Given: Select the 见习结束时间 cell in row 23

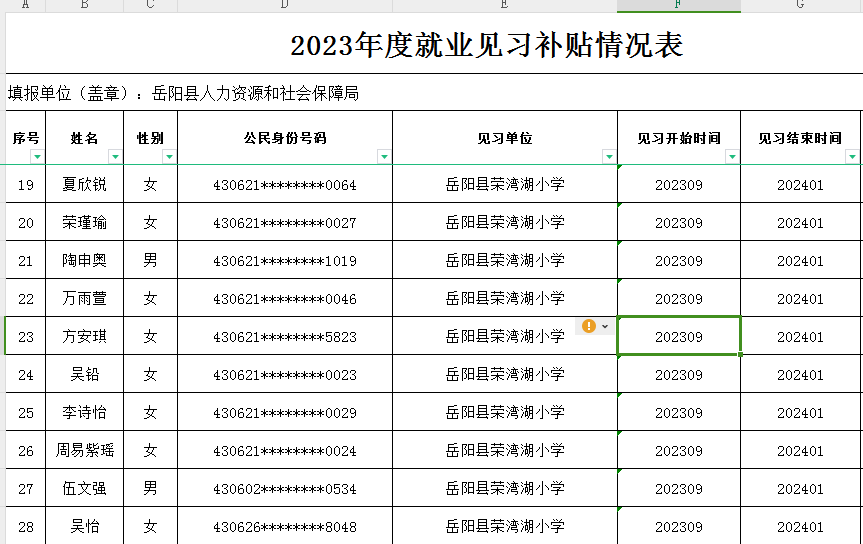Looking at the screenshot, I should click(800, 337).
